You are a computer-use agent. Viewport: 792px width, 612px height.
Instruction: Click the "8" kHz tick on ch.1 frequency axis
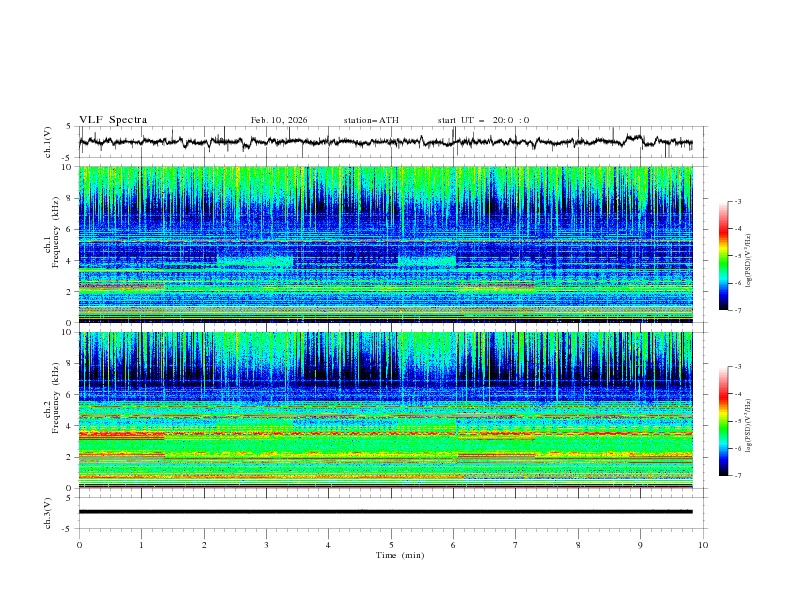click(x=71, y=198)
